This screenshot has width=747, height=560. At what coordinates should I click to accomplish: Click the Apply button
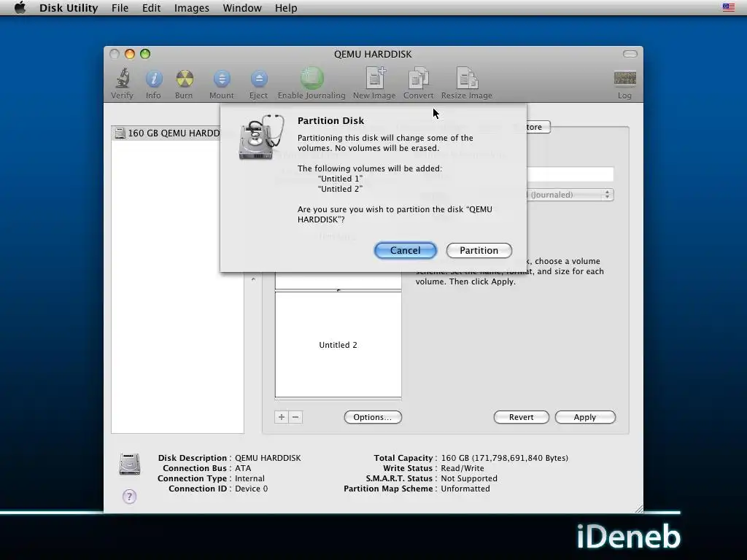pyautogui.click(x=585, y=417)
